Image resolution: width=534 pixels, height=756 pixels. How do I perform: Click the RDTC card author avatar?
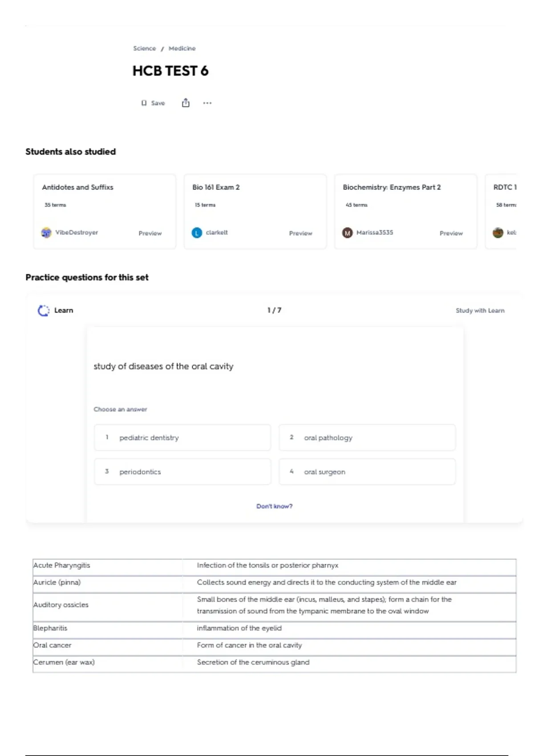pyautogui.click(x=498, y=233)
